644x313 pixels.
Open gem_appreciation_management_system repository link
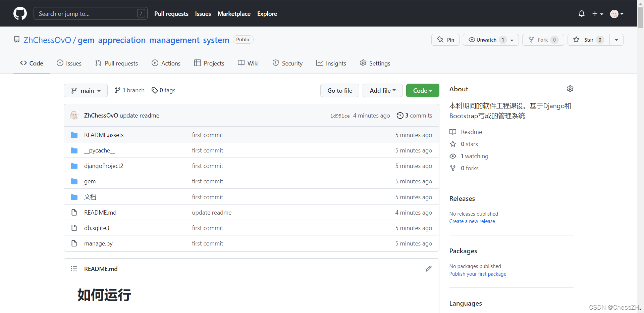[154, 40]
